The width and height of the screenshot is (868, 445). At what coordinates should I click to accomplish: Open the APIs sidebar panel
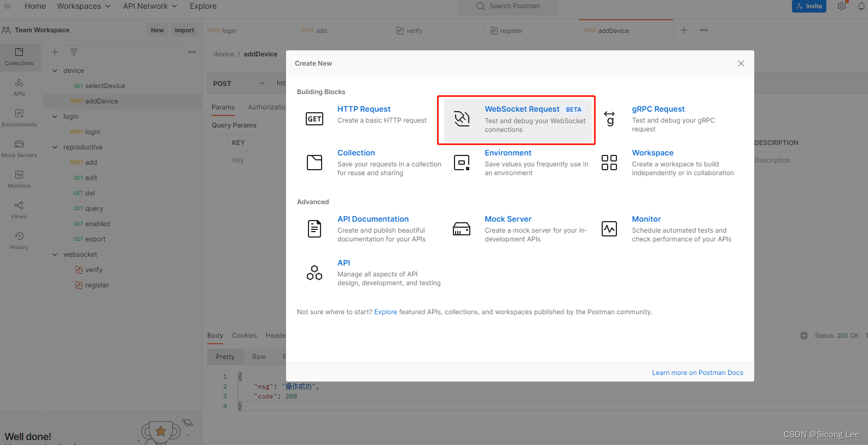click(x=19, y=88)
